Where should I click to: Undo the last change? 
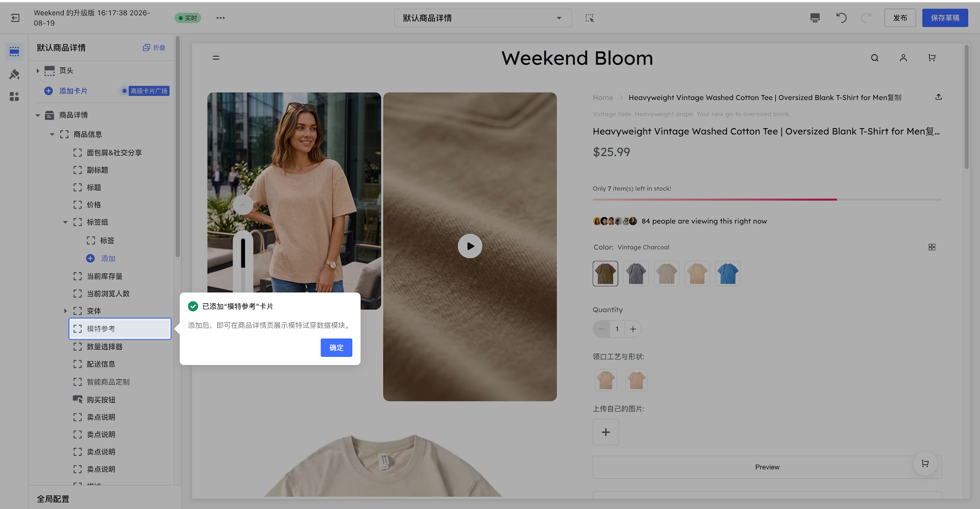click(x=841, y=18)
